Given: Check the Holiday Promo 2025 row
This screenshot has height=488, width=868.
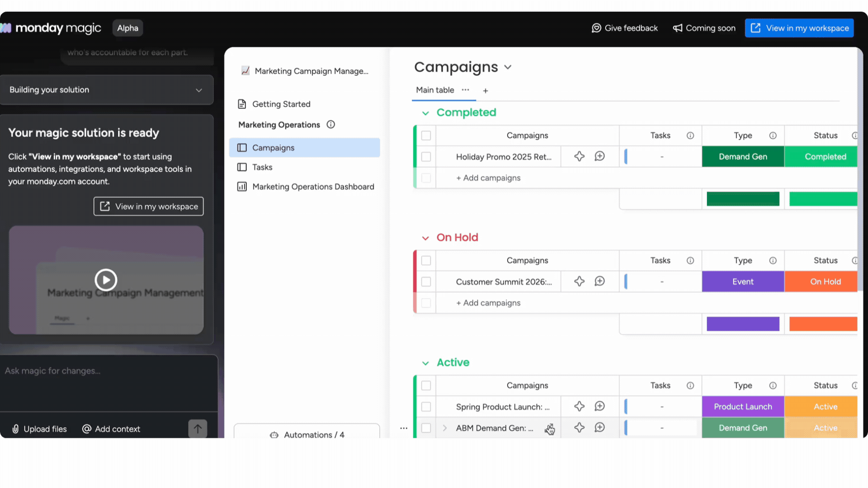Looking at the screenshot, I should (x=426, y=157).
